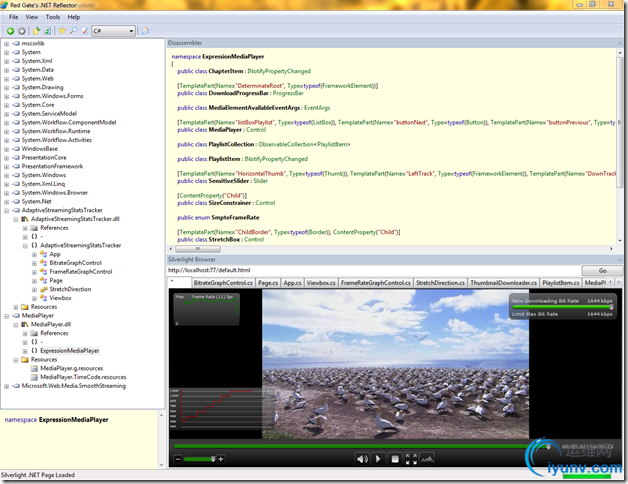Follow the PlaylistCollection class link
Viewport: 628px width, 484px height.
point(231,144)
